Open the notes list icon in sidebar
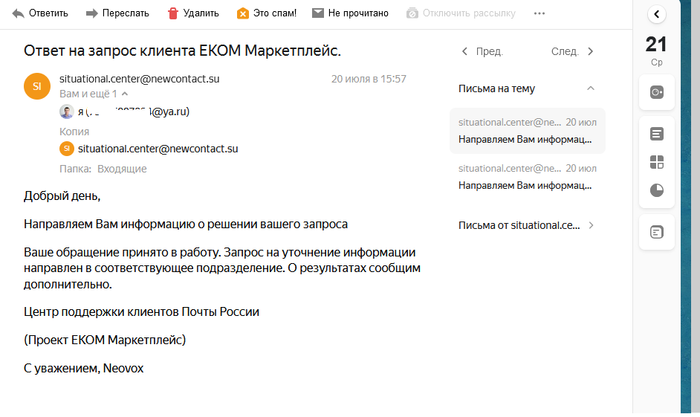700x417 pixels. pos(656,134)
